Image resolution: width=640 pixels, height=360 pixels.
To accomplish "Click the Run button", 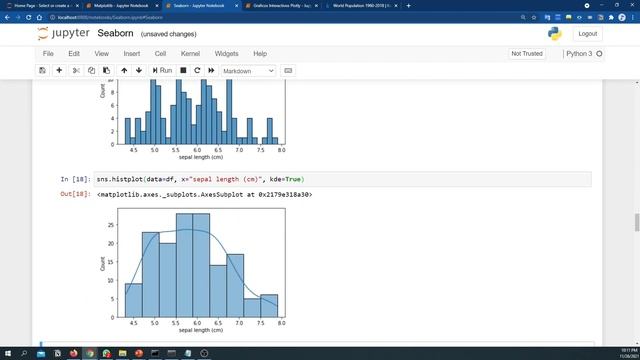I will point(162,71).
